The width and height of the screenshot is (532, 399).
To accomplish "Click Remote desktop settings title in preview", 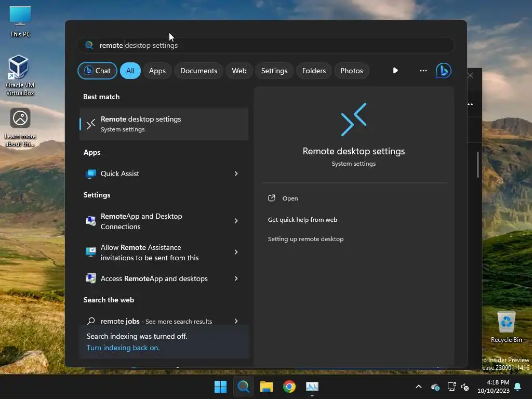I will [353, 151].
